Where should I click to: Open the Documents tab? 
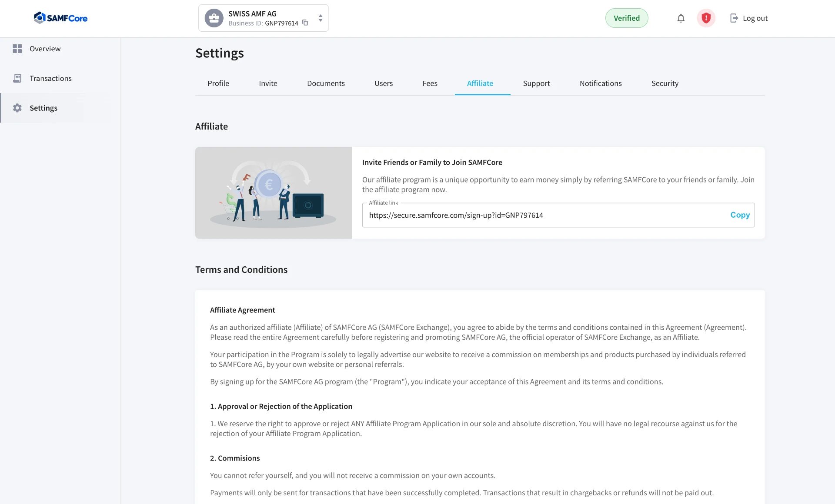pos(326,83)
